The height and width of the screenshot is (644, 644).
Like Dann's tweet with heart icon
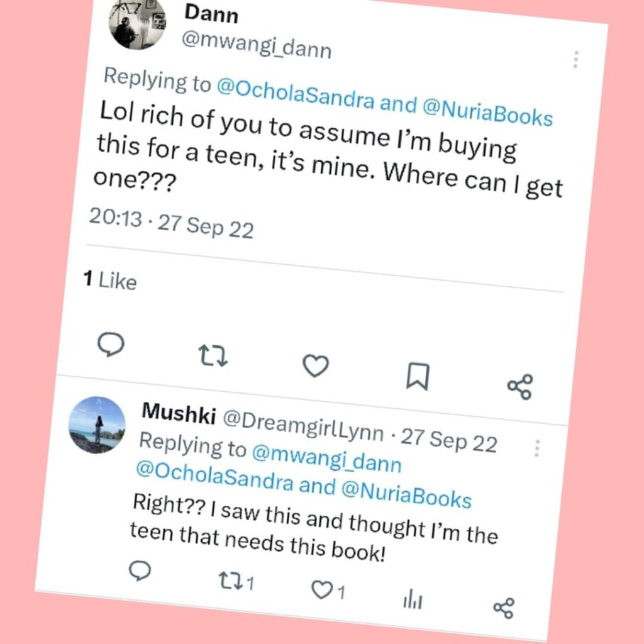[316, 366]
